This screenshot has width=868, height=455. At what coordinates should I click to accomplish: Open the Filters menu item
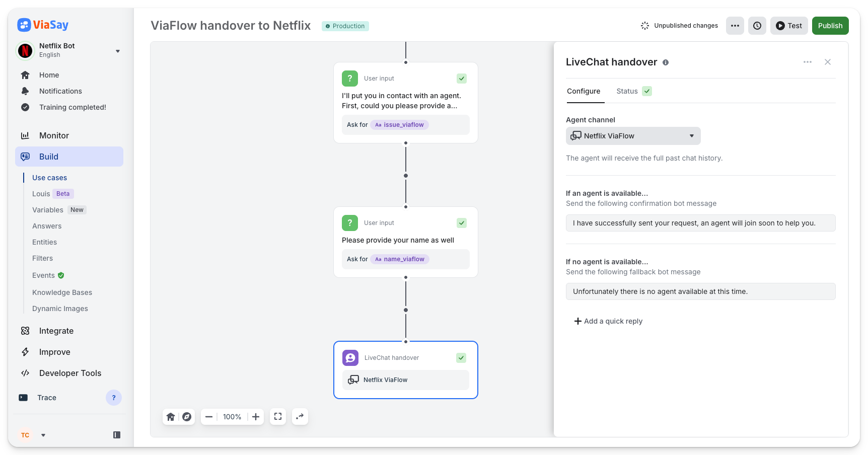42,258
